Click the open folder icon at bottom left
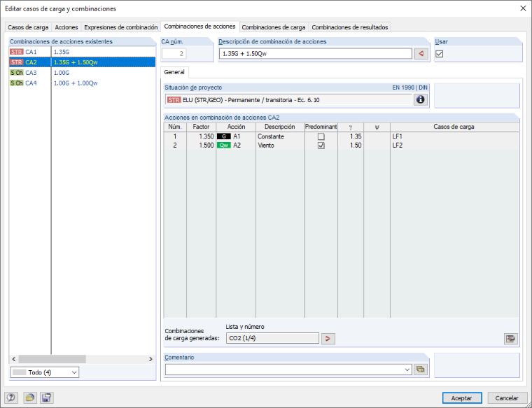Image resolution: width=532 pixels, height=408 pixels. [x=30, y=398]
